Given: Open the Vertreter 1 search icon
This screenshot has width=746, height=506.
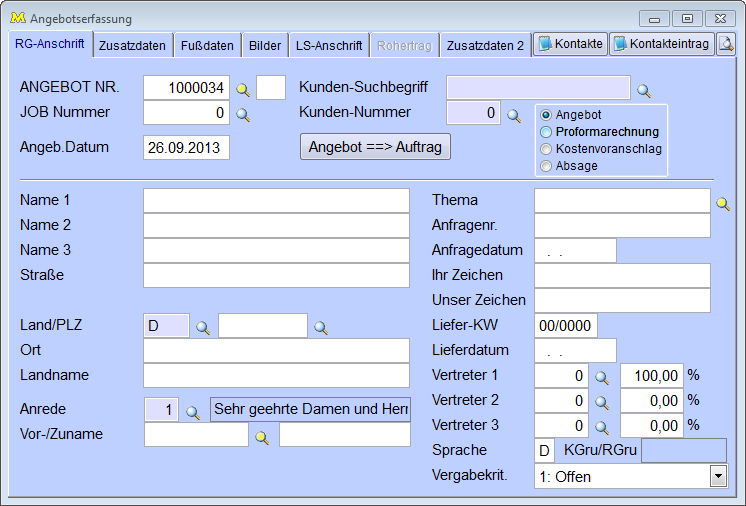Looking at the screenshot, I should (x=603, y=377).
